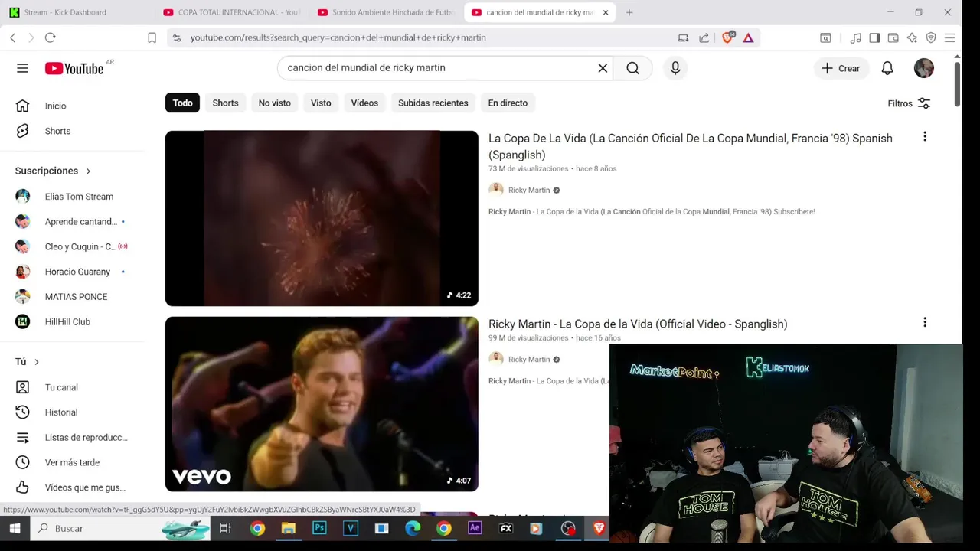Select the Todo filter chip
Screen dimensions: 980x551
182,103
